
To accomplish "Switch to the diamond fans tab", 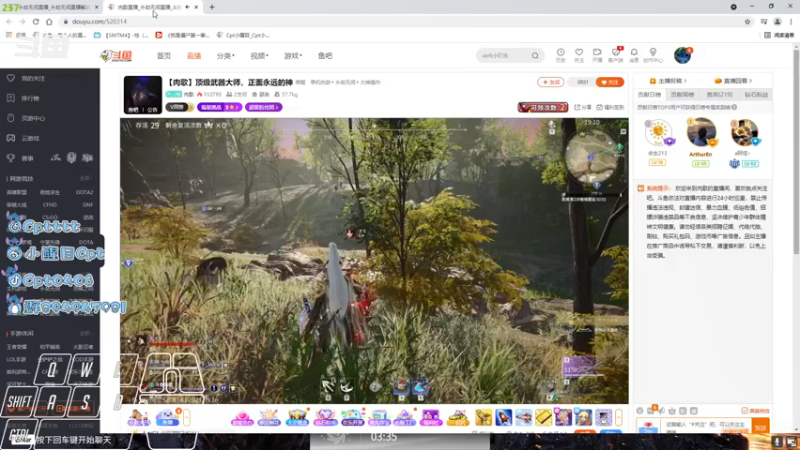I will (x=756, y=94).
